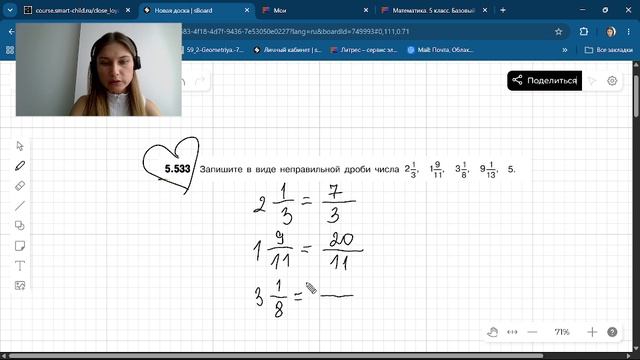640x360 pixels.
Task: Open the apps grid icon
Action: (10, 50)
